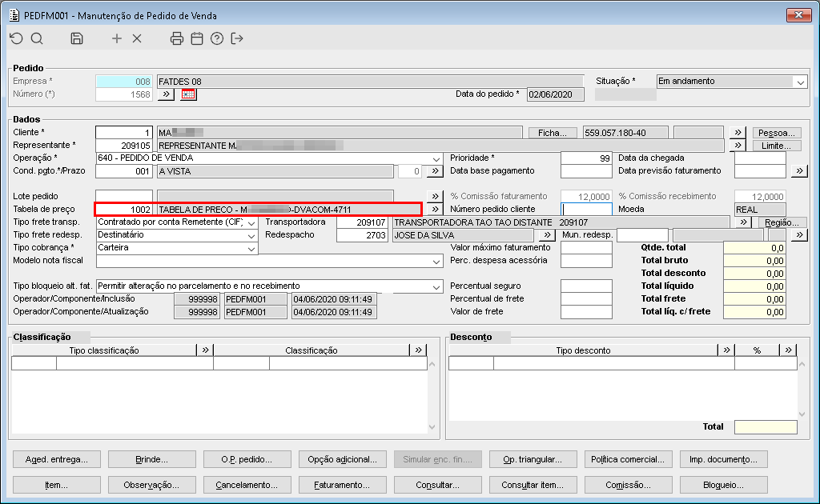Screen dimensions: 820x504
Task: Open the Situação dropdown
Action: coord(800,82)
